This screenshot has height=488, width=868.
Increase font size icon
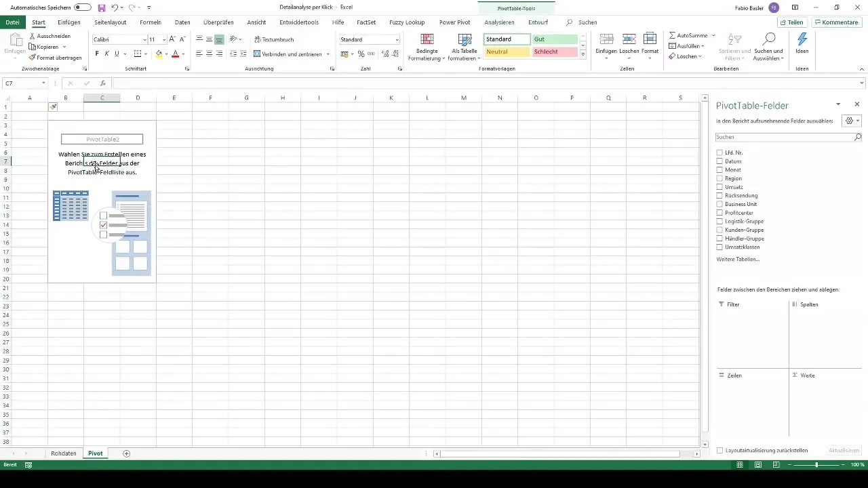pos(172,39)
